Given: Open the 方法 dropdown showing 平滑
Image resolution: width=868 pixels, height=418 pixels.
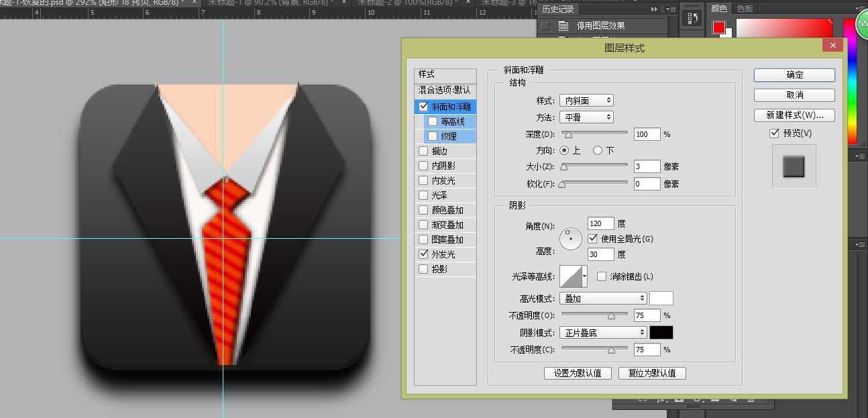Looking at the screenshot, I should pos(586,117).
